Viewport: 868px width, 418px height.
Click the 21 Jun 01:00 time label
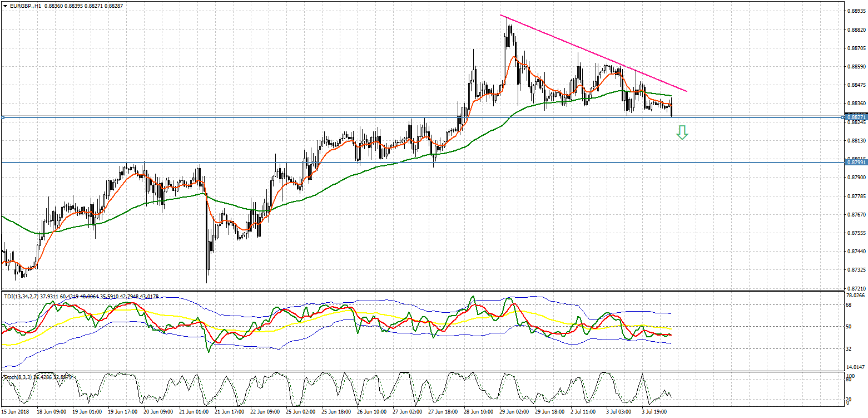[x=194, y=412]
